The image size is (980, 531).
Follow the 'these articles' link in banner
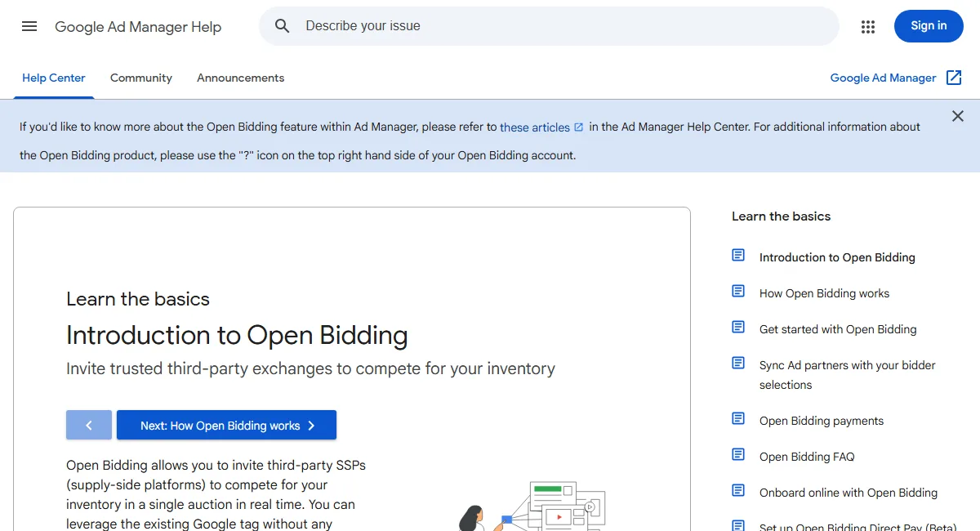click(x=535, y=127)
